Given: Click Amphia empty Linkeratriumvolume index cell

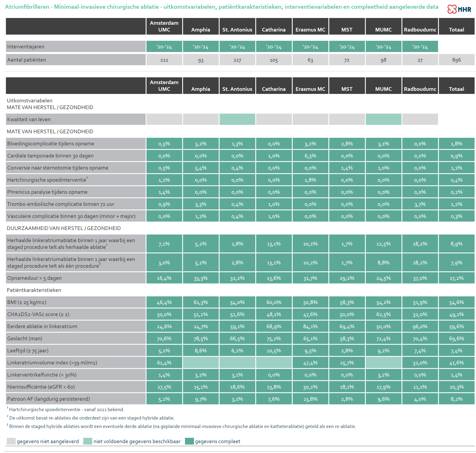Looking at the screenshot, I should (x=201, y=363).
